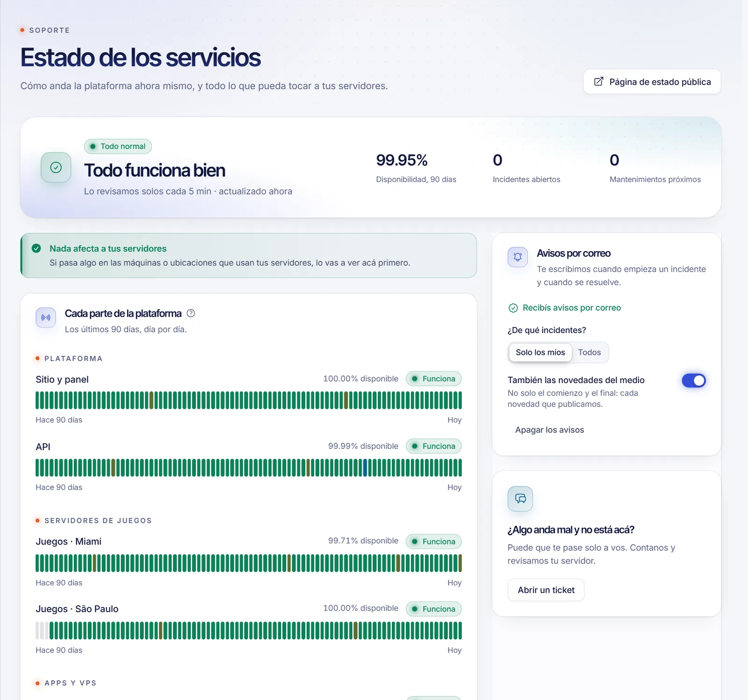The width and height of the screenshot is (748, 700).
Task: Click the '99.71% disponible' text
Action: [x=363, y=541]
